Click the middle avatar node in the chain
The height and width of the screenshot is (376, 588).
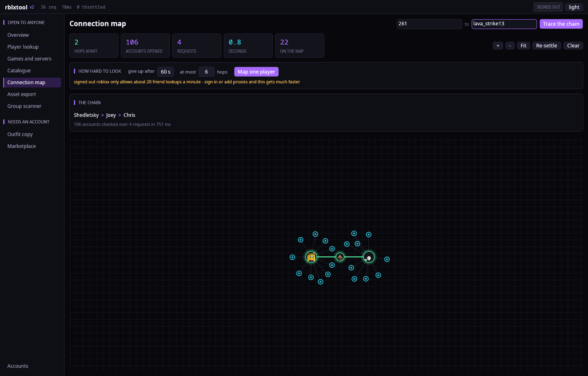tap(340, 257)
